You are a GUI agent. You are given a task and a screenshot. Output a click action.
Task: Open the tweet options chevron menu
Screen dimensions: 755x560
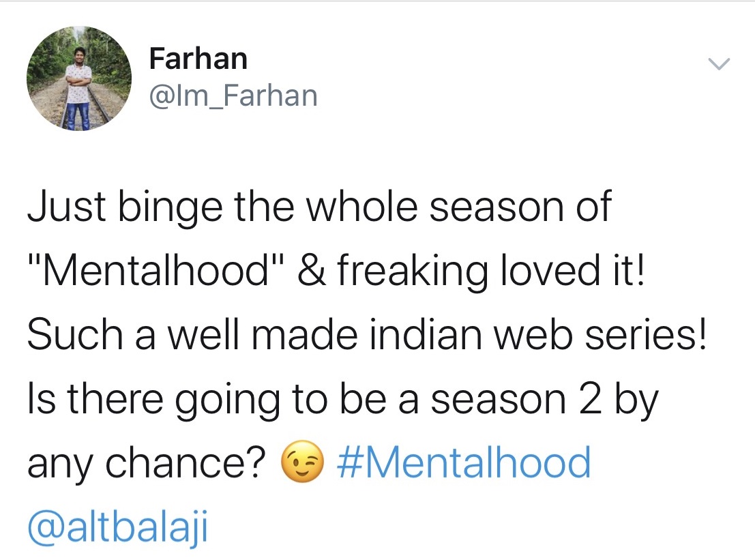coord(719,64)
